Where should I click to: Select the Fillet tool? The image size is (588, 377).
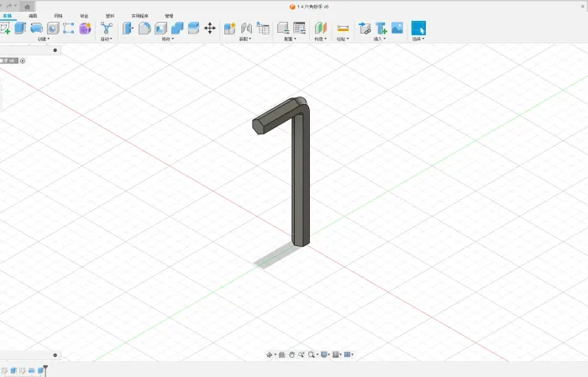[144, 28]
